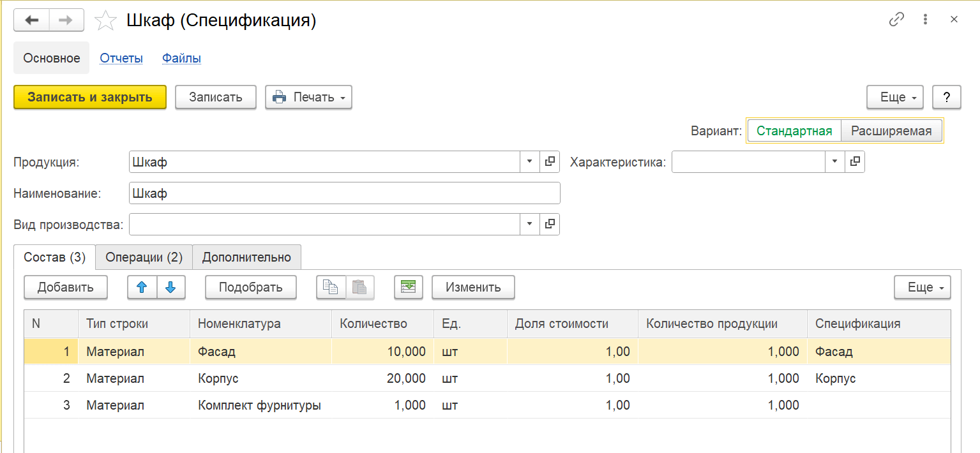This screenshot has width=980, height=453.
Task: Copy link using the chain icon
Action: point(896,20)
